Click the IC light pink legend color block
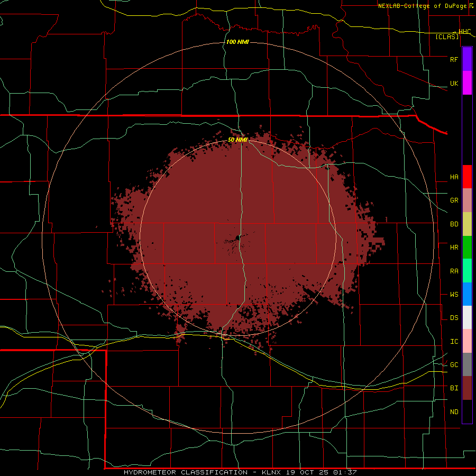Image resolution: width=476 pixels, height=476 pixels. tap(467, 341)
